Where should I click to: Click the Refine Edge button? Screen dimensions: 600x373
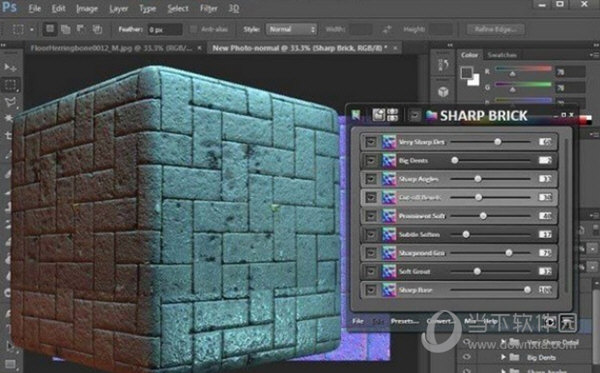pyautogui.click(x=496, y=29)
